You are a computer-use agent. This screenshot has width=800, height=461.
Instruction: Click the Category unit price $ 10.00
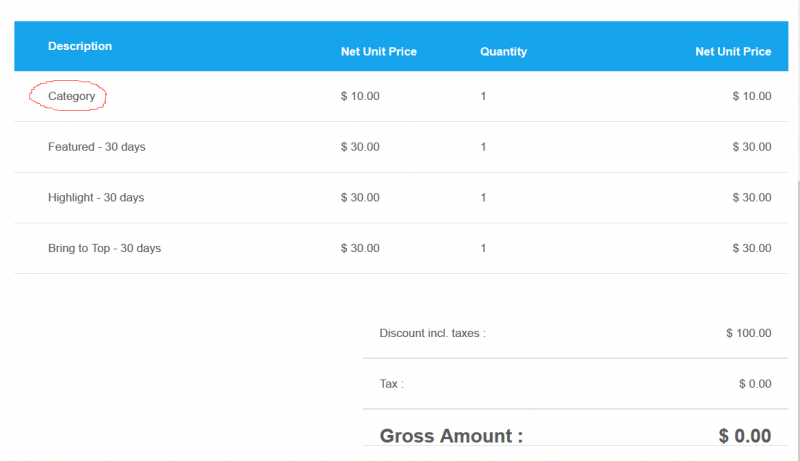360,96
